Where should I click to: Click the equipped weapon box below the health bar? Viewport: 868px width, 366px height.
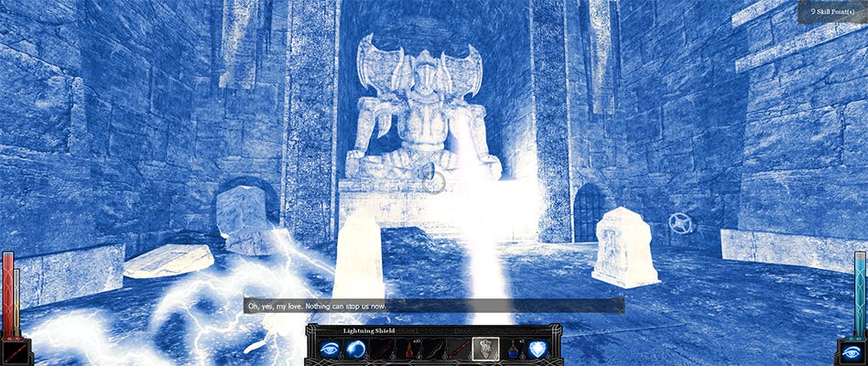tap(16, 352)
